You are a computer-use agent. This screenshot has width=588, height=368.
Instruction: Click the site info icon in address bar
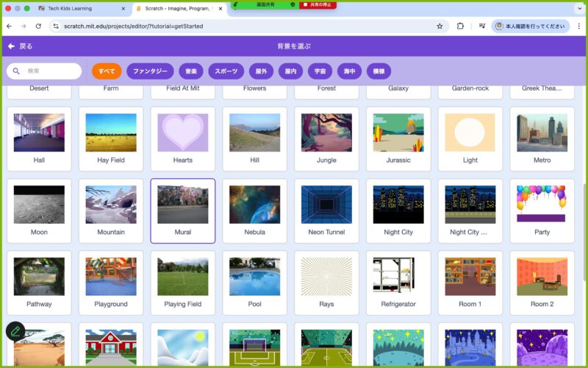55,26
